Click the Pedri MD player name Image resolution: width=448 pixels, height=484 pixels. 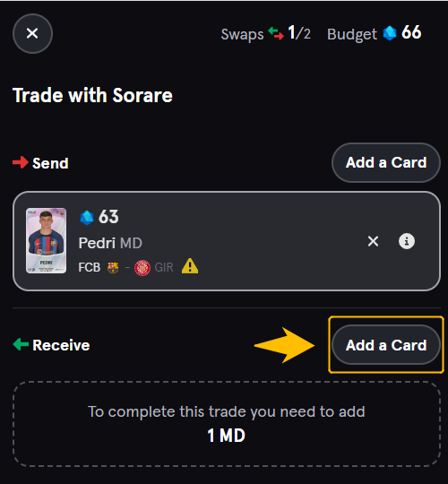110,243
